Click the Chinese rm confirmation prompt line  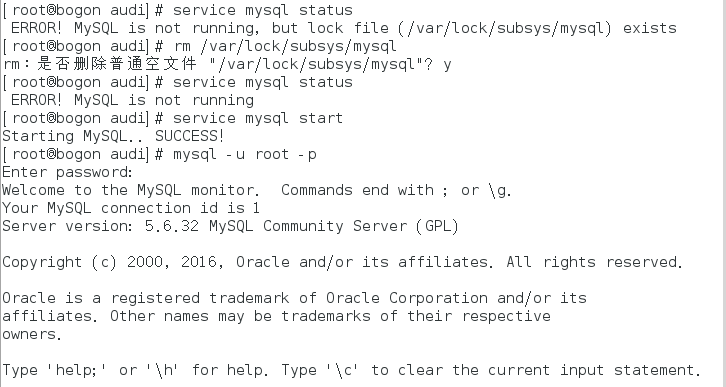click(227, 64)
